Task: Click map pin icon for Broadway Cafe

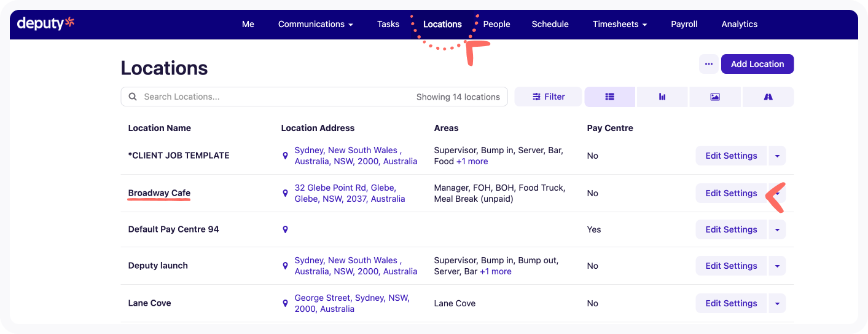Action: 285,193
